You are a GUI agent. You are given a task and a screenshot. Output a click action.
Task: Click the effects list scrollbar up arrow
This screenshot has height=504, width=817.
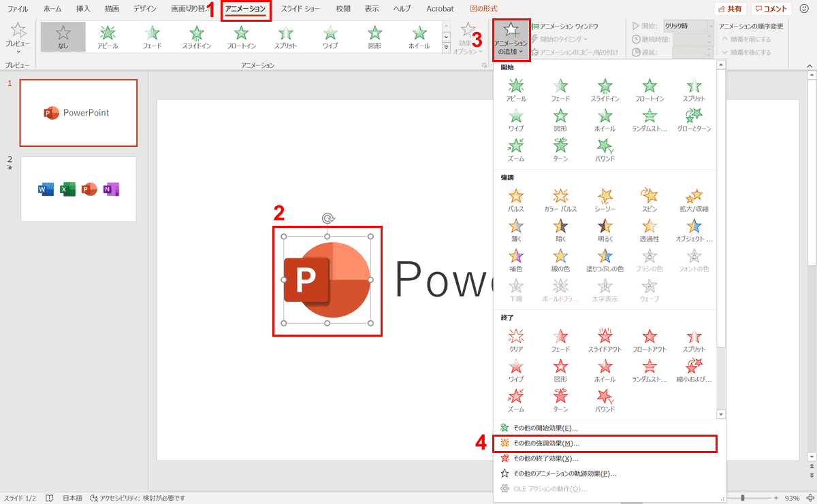point(721,65)
